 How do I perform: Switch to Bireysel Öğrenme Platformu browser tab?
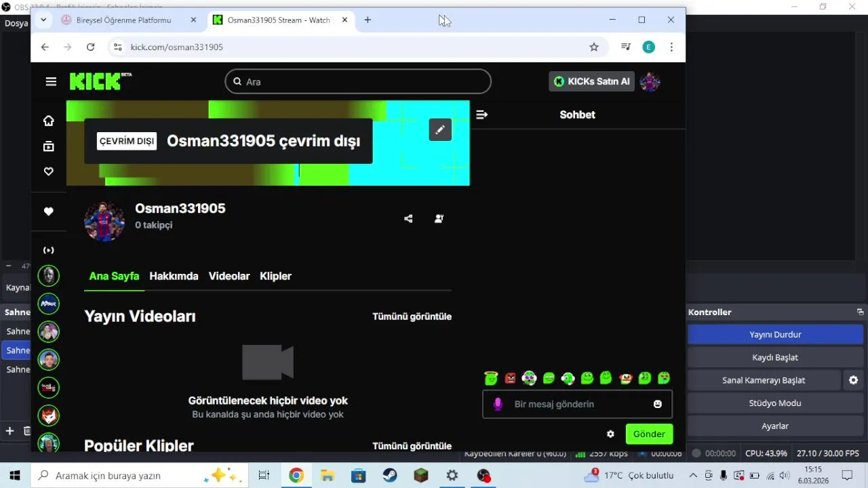pos(122,20)
